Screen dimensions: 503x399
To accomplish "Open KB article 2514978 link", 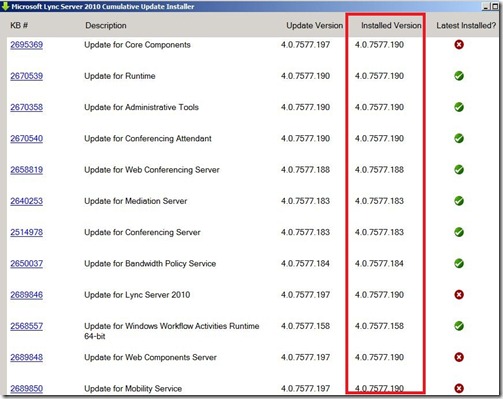I will pos(26,232).
